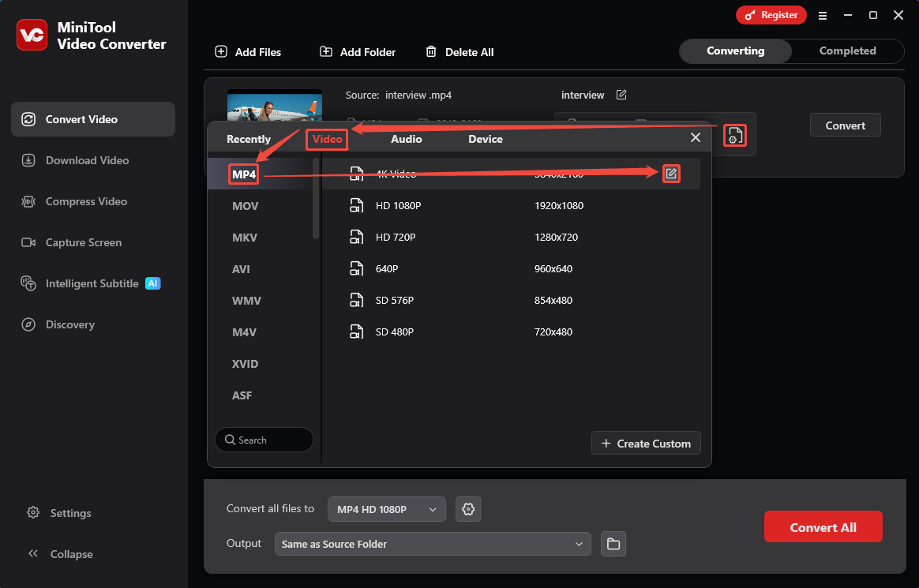
Task: Open the hamburger menu in the title bar
Action: (823, 15)
